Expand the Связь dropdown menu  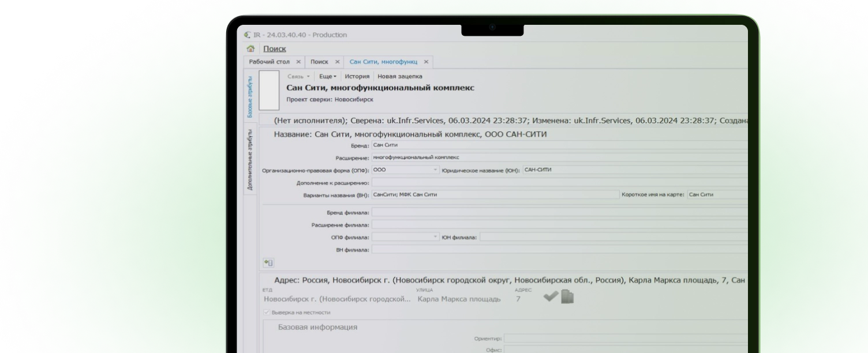(298, 76)
